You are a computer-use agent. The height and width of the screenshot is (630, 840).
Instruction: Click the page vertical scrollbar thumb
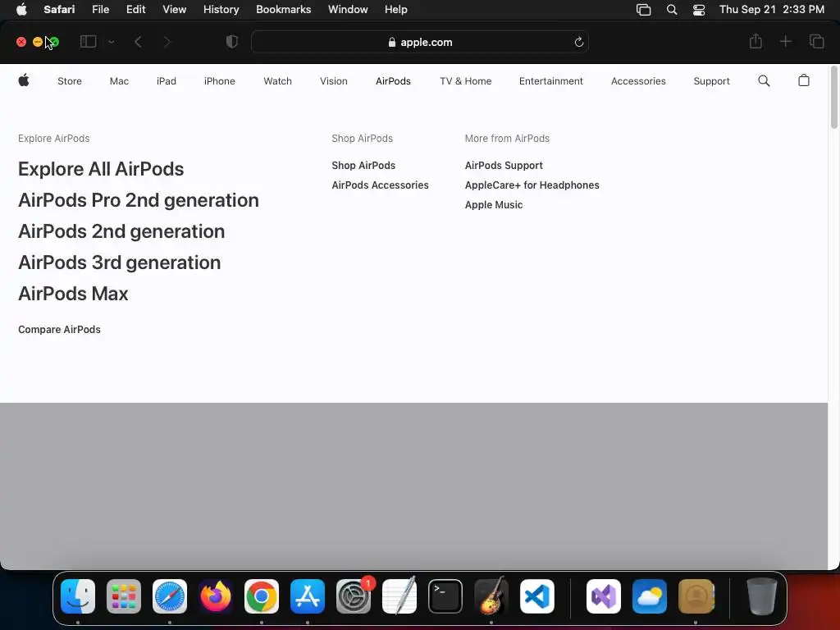click(x=833, y=98)
